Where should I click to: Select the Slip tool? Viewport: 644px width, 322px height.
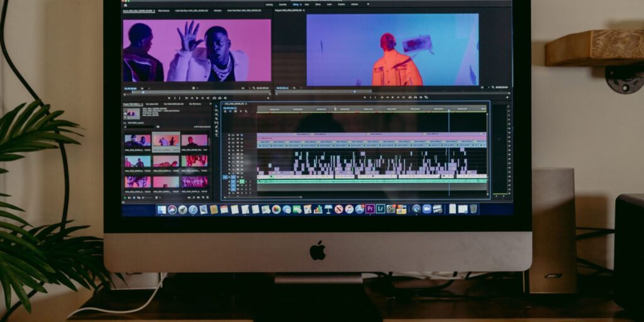point(216,123)
